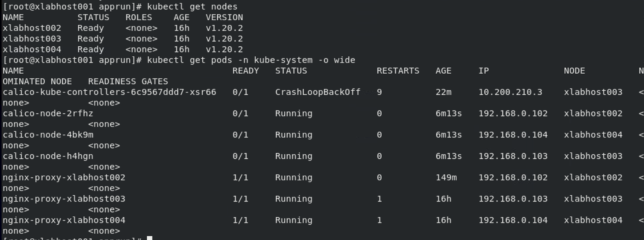
Task: Click the CrashLoopBackOff status text
Action: click(x=317, y=92)
